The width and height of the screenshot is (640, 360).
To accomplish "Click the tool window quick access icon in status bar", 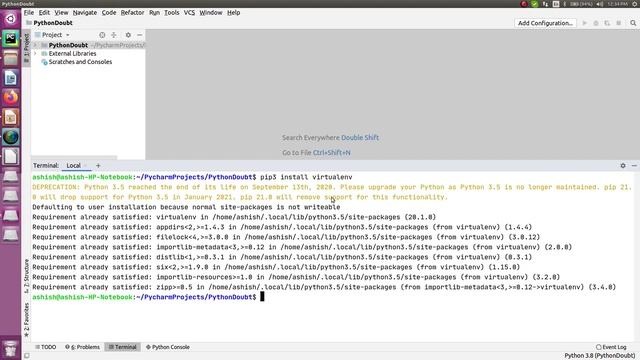I will [x=27, y=356].
